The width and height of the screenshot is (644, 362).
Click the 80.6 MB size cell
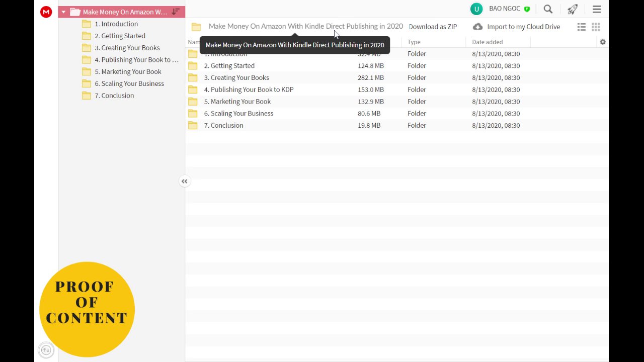coord(369,114)
